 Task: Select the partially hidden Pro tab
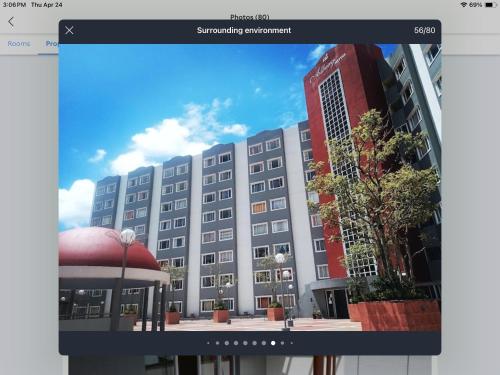tap(52, 44)
